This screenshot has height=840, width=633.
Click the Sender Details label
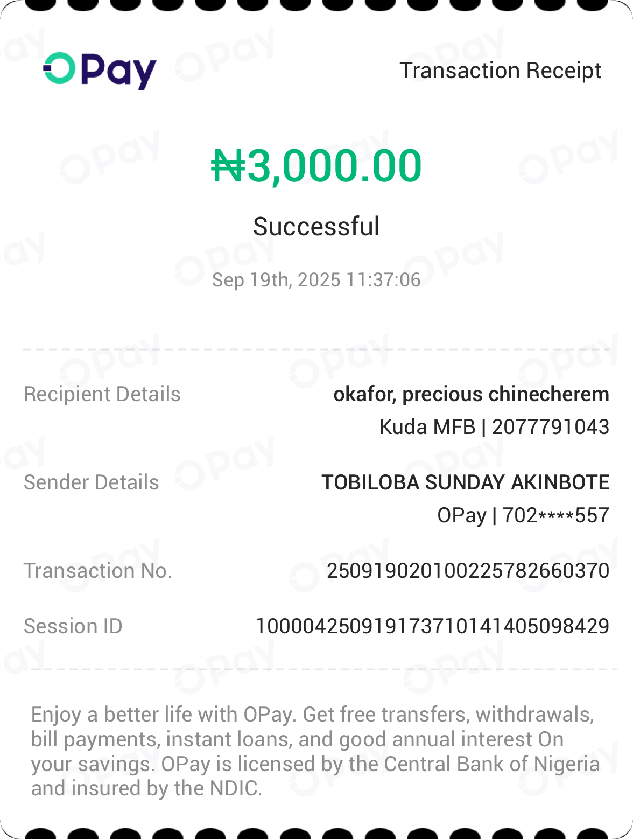click(x=92, y=482)
